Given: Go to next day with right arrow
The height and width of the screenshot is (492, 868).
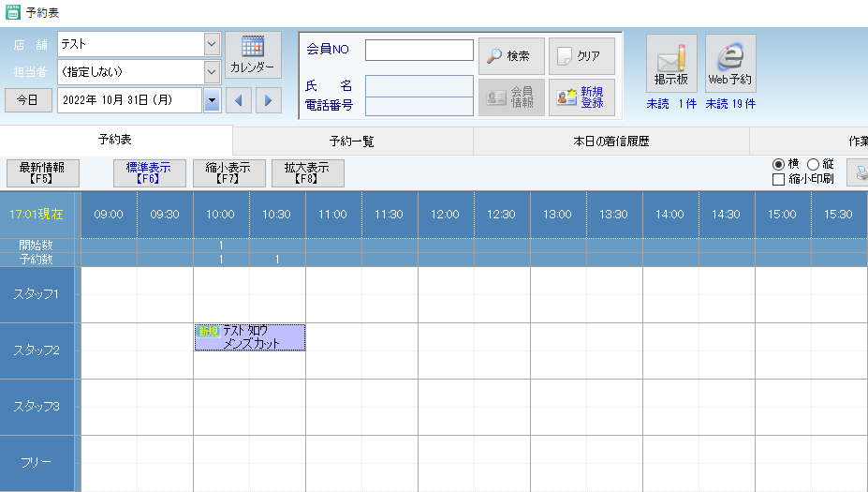Looking at the screenshot, I should [x=269, y=100].
